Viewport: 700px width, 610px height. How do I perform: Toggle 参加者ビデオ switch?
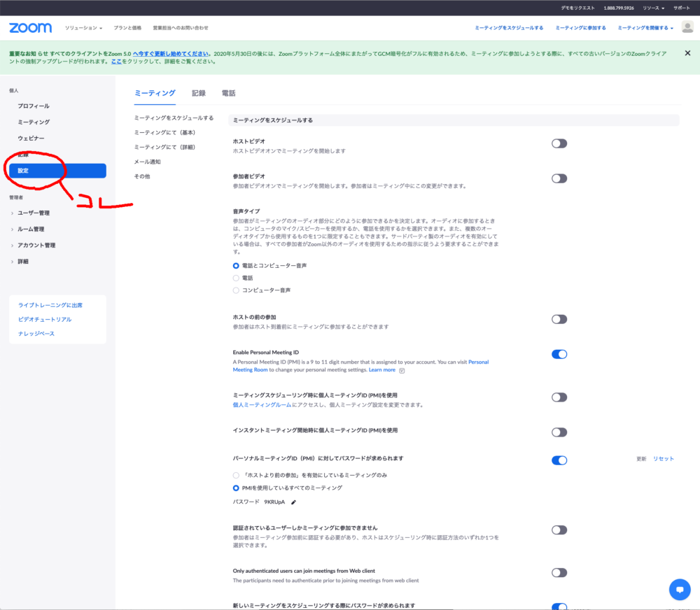(559, 178)
